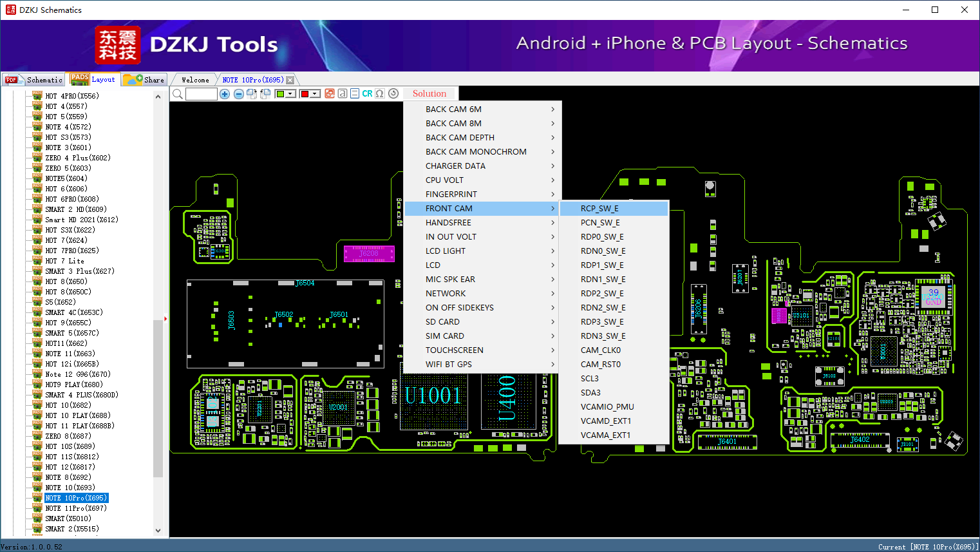Click the blue zoom in plus icon
Viewport: 980px width, 552px height.
(225, 94)
